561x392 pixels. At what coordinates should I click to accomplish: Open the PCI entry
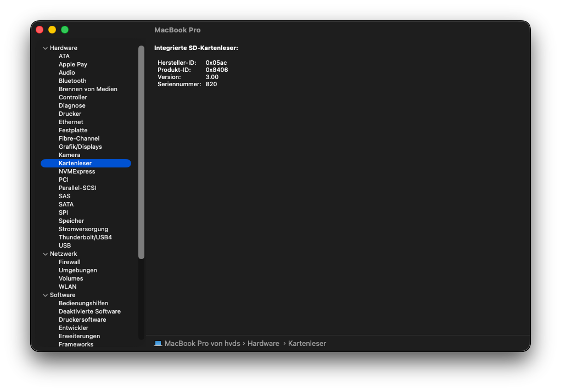click(x=63, y=180)
